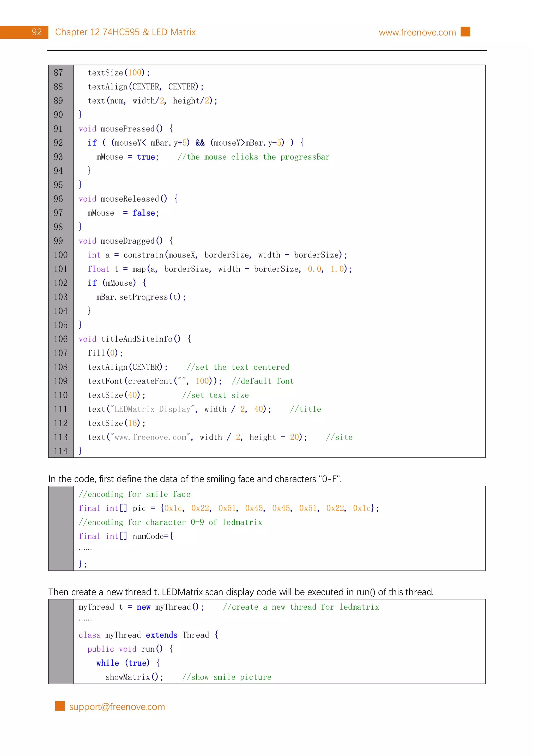Click the orange square icon beside header URL
The height and width of the screenshot is (756, 534).
tap(465, 32)
